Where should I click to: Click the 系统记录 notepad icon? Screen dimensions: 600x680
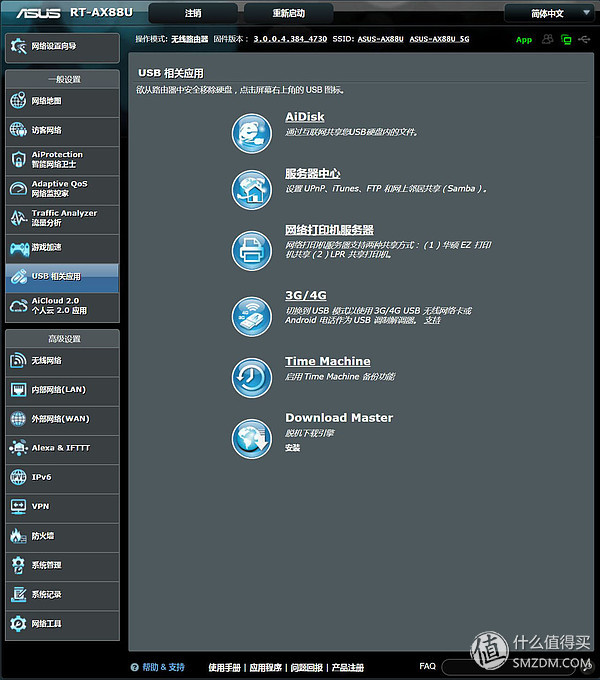pyautogui.click(x=18, y=594)
